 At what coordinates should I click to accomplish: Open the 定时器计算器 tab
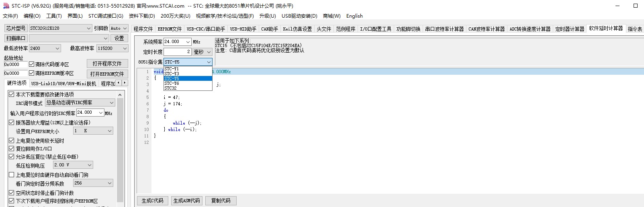click(x=570, y=29)
